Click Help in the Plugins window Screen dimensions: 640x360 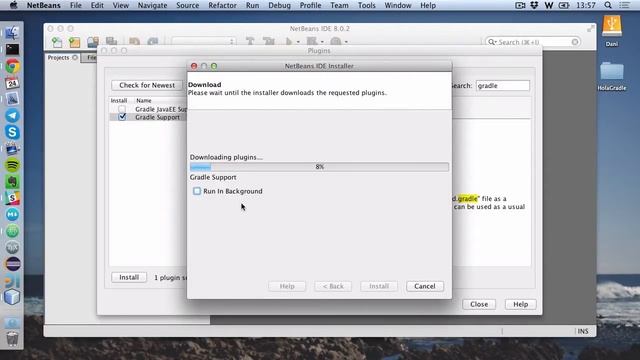(x=520, y=304)
